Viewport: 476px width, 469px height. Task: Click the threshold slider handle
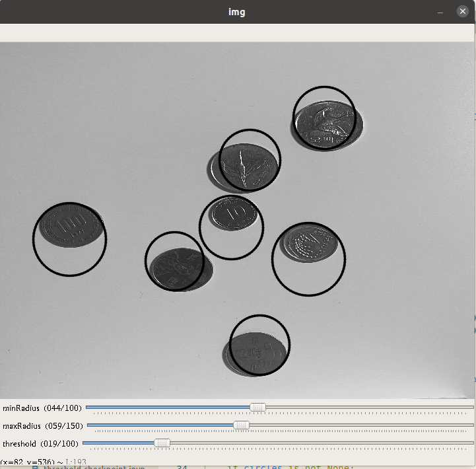tap(162, 443)
